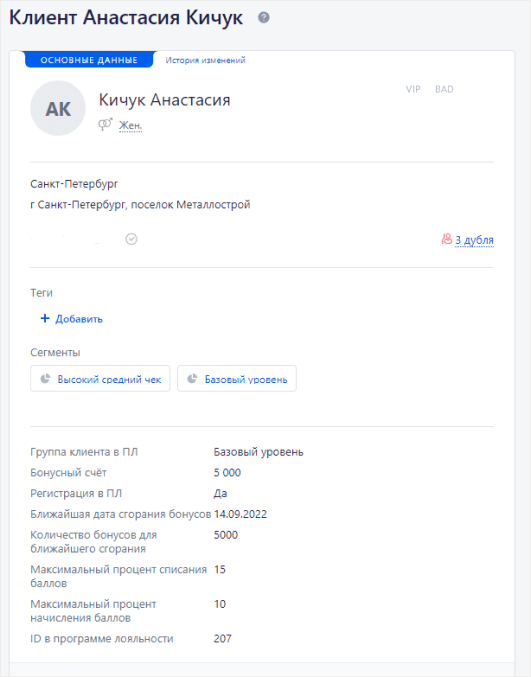
Task: Click the plus icon beside Добавить
Action: (45, 319)
